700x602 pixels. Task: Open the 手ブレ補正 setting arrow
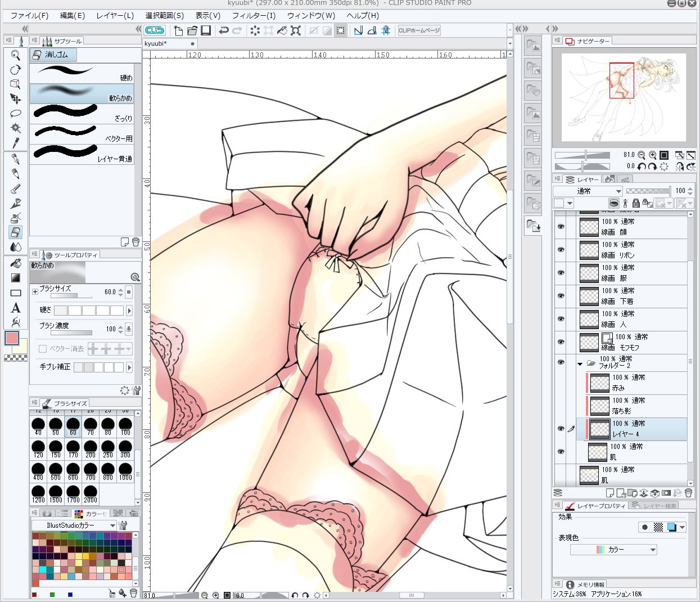tap(129, 367)
